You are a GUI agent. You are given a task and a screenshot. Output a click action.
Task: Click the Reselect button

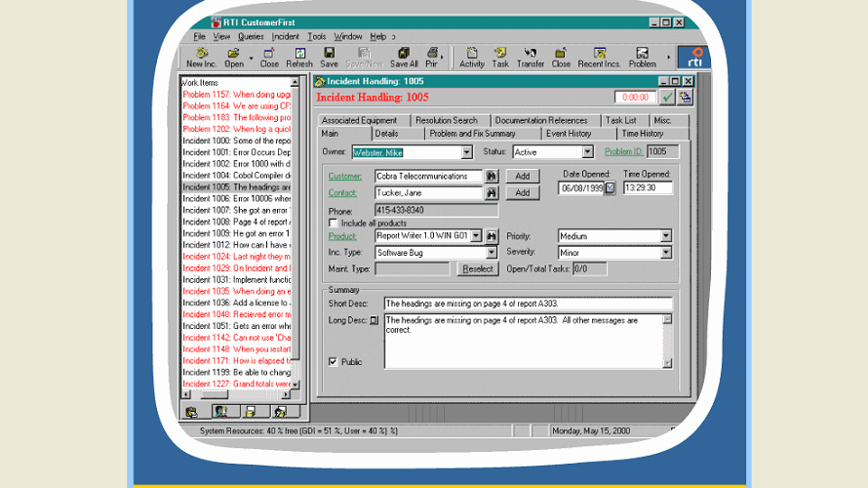(x=478, y=269)
